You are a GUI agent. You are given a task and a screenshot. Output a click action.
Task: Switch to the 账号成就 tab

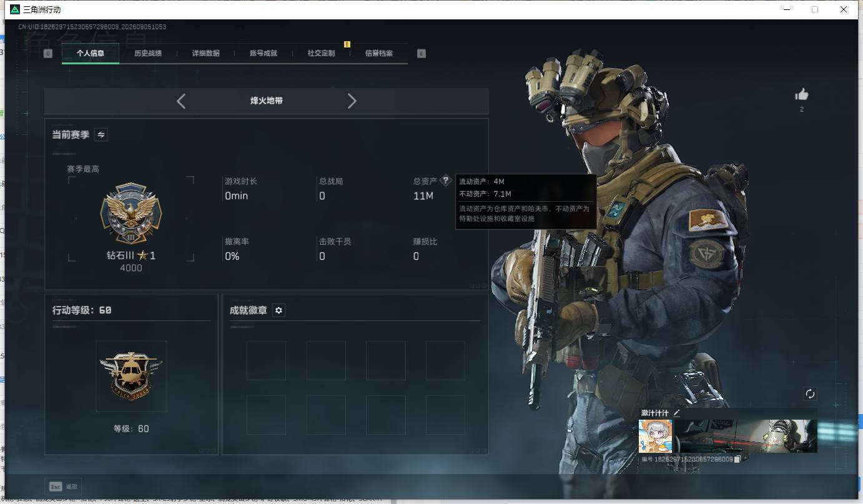point(264,54)
